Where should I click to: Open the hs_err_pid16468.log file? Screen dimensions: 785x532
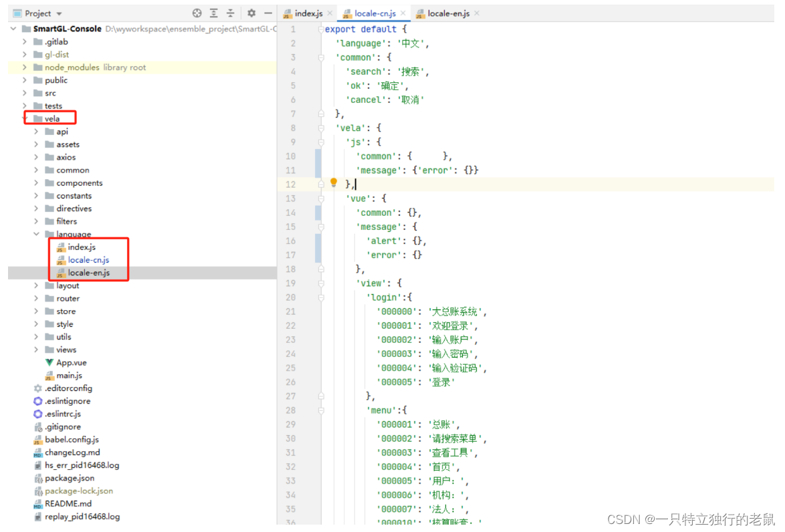[82, 465]
